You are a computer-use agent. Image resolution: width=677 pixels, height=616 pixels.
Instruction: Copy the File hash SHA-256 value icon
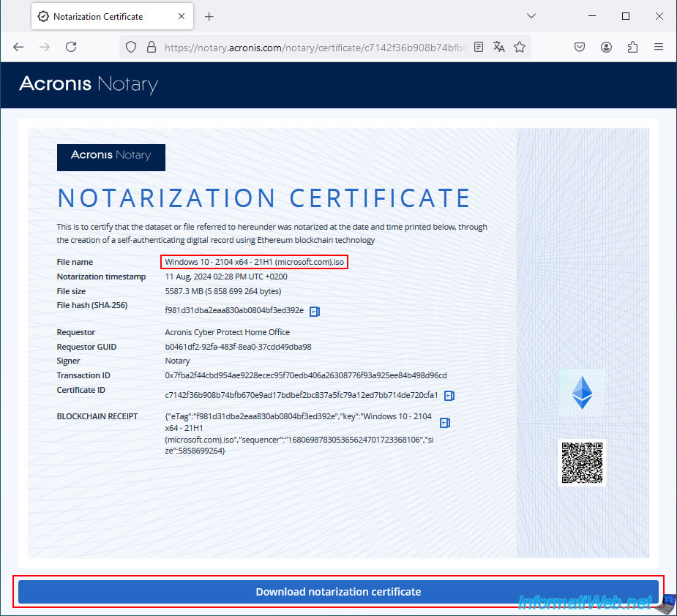[x=315, y=311]
